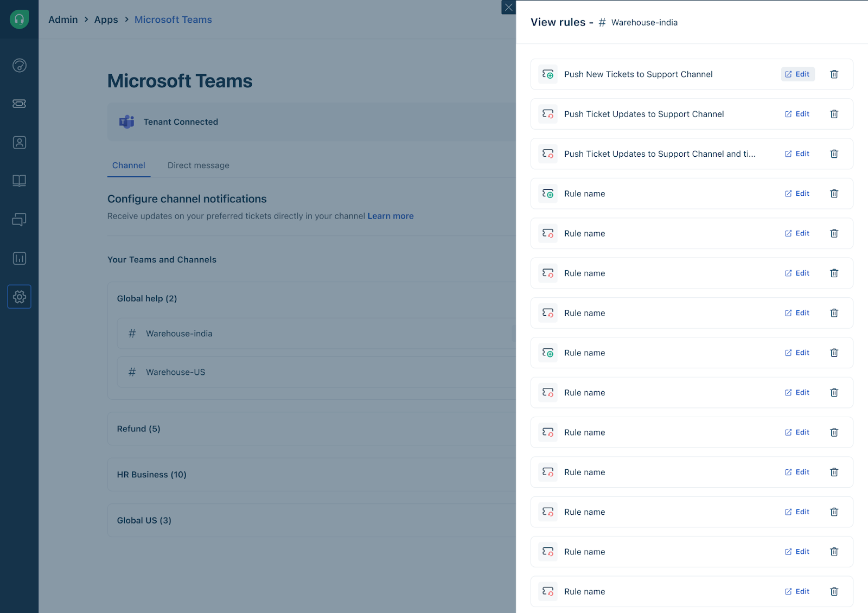
Task: Close the View rules panel
Action: [x=508, y=8]
